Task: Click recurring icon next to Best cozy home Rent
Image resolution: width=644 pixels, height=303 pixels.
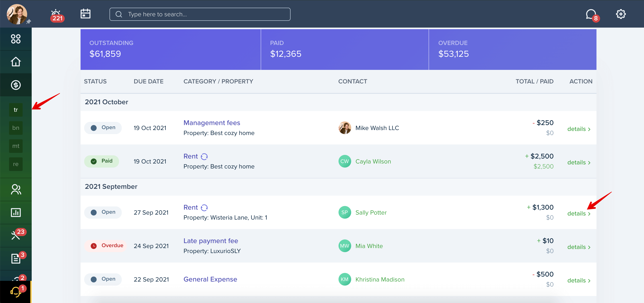Action: point(204,157)
